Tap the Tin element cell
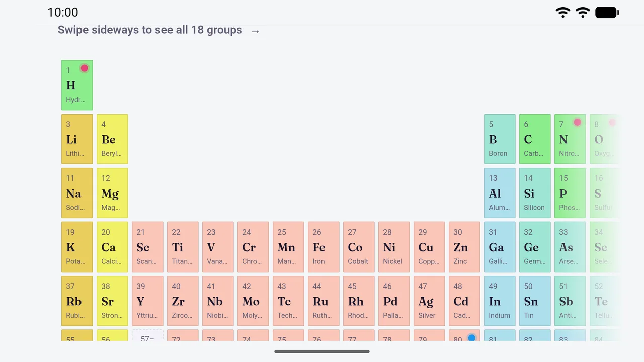644x362 pixels. tap(535, 301)
